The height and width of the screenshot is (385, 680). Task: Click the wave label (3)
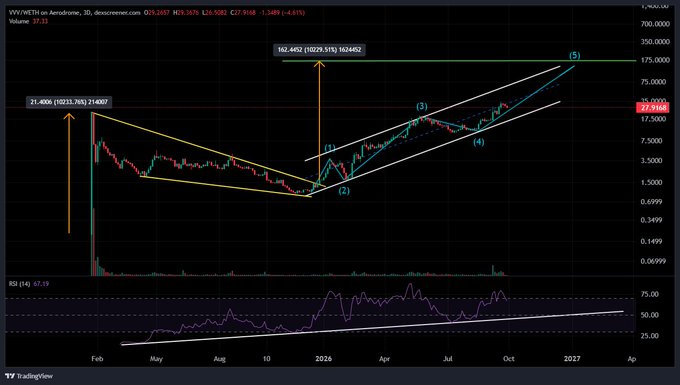422,106
